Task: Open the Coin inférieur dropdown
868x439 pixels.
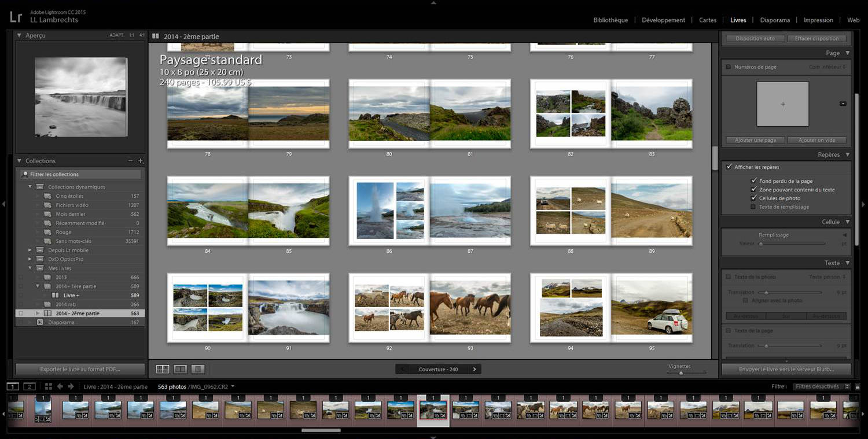Action: (827, 67)
